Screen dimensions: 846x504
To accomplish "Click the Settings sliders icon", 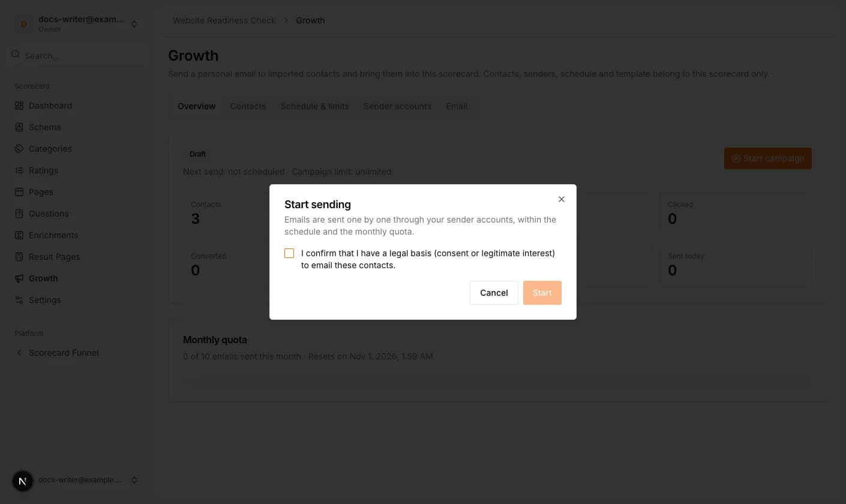I will tap(19, 300).
